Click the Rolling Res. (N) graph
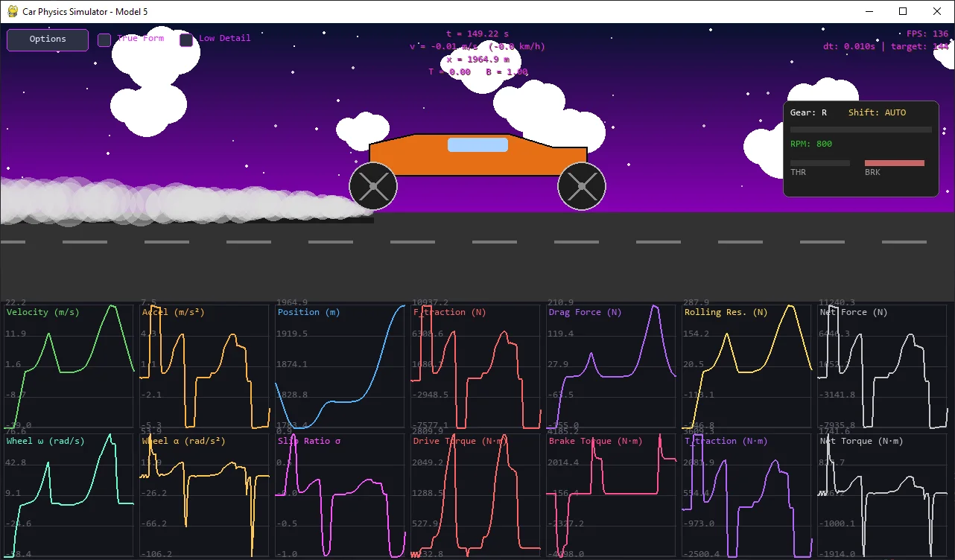 coord(747,366)
